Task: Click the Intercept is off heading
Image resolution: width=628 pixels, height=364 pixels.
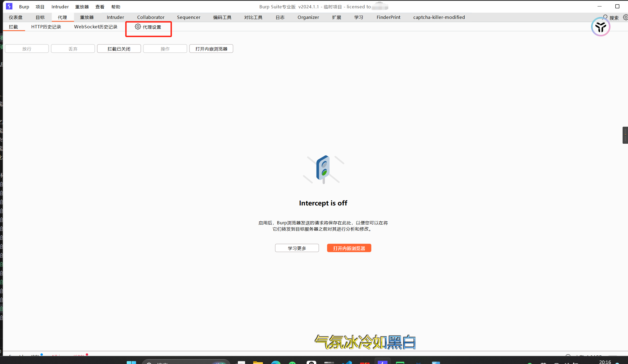Action: coord(323,203)
